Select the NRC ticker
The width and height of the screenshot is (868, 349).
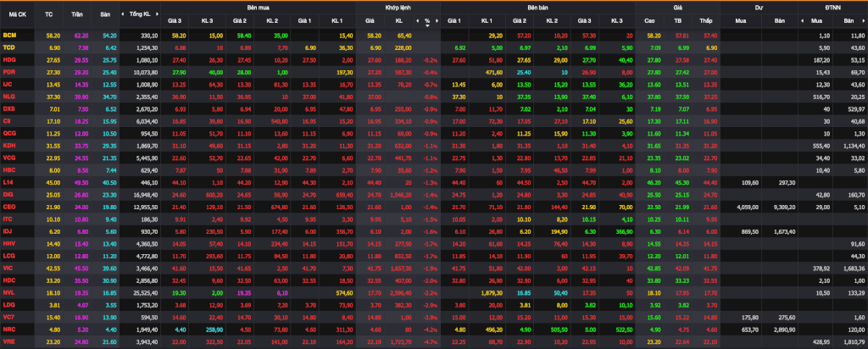click(x=9, y=329)
